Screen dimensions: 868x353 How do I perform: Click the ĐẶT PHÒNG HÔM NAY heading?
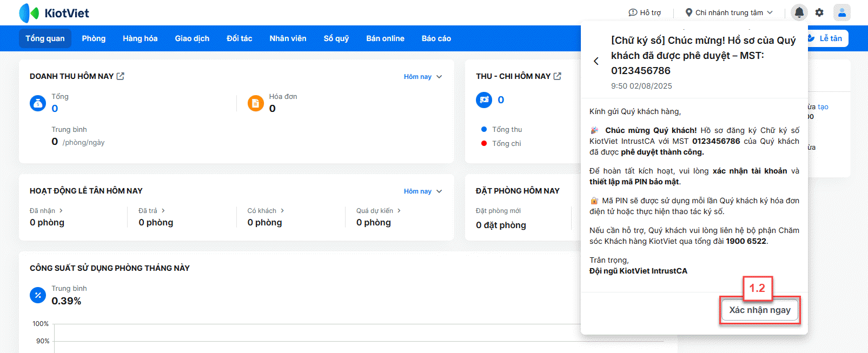tap(518, 191)
